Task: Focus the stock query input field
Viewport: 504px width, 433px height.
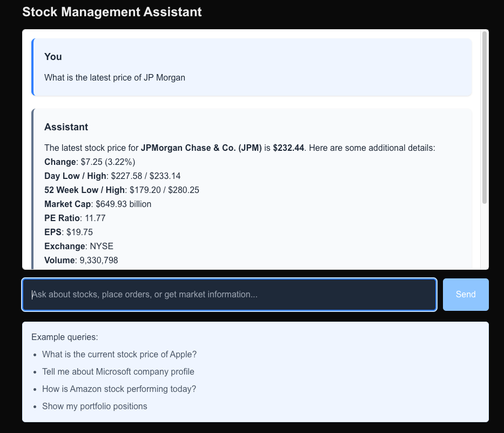Action: 229,295
